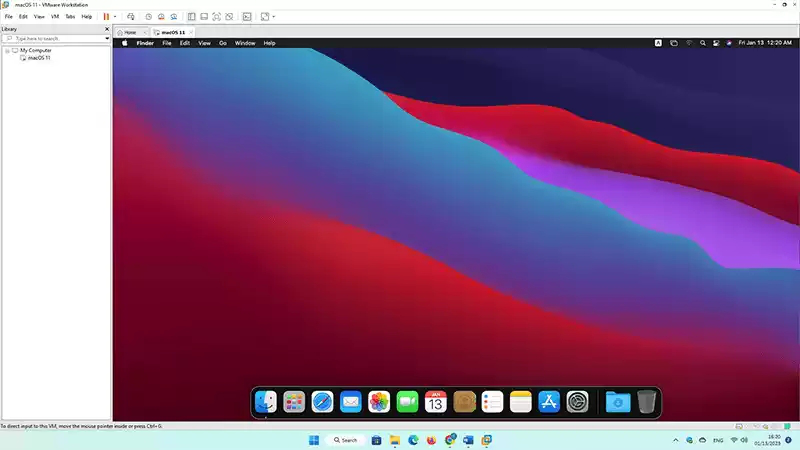The height and width of the screenshot is (450, 800).
Task: Click the Windows taskbar Search box
Action: [346, 440]
